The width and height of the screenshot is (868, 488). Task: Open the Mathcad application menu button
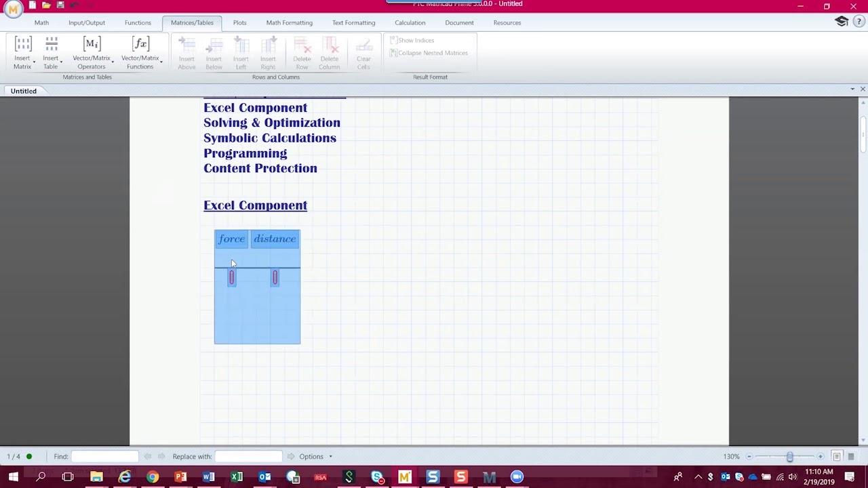coord(13,7)
